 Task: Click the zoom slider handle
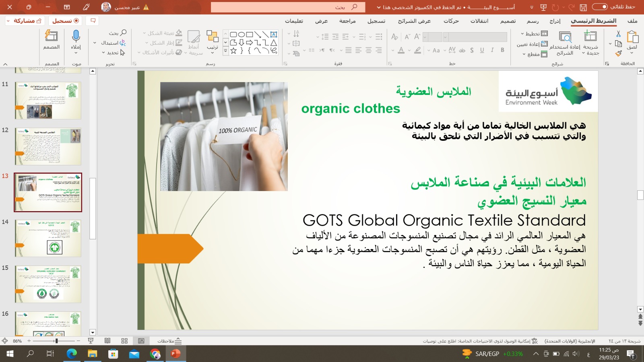56,341
